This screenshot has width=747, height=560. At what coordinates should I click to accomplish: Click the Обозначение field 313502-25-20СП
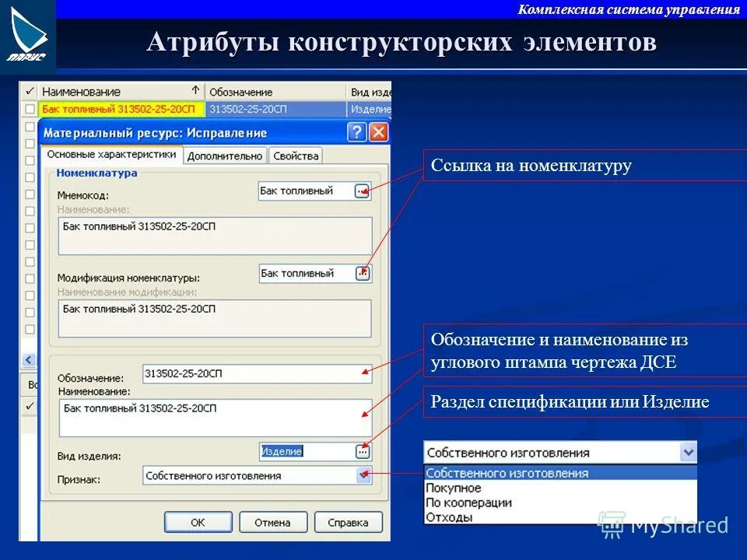pyautogui.click(x=258, y=374)
